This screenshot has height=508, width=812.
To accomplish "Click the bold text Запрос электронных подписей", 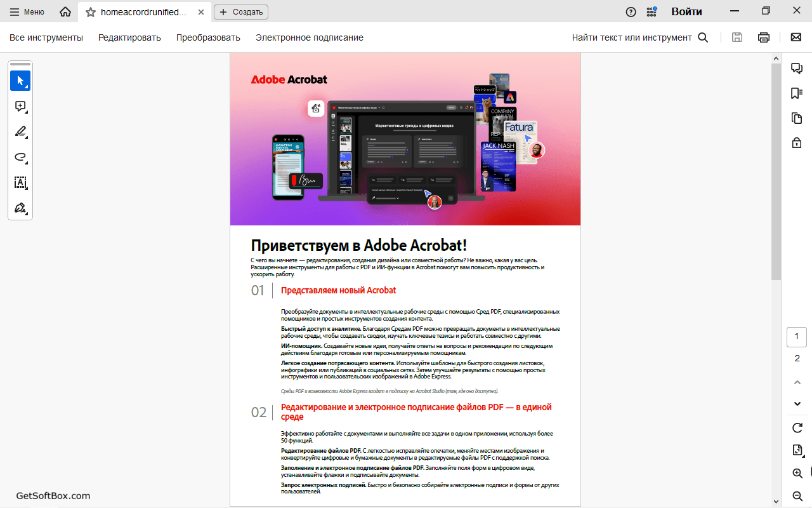I will tap(324, 485).
